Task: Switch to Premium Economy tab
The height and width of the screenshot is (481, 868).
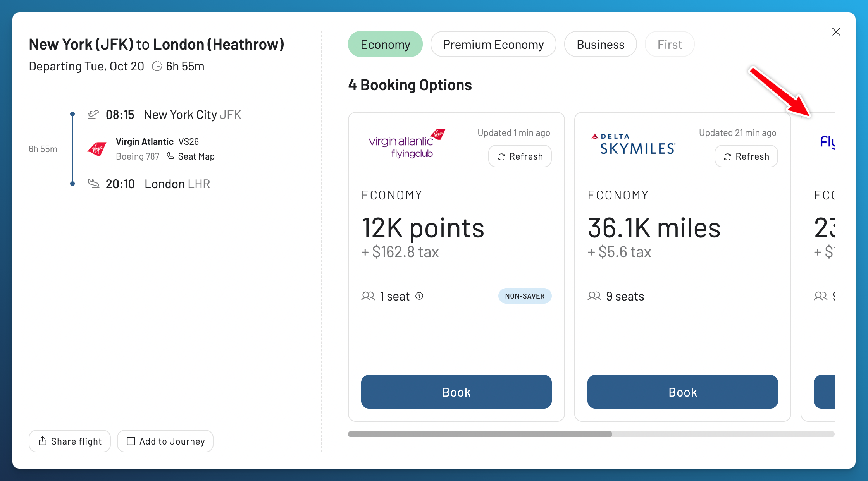Action: (493, 44)
